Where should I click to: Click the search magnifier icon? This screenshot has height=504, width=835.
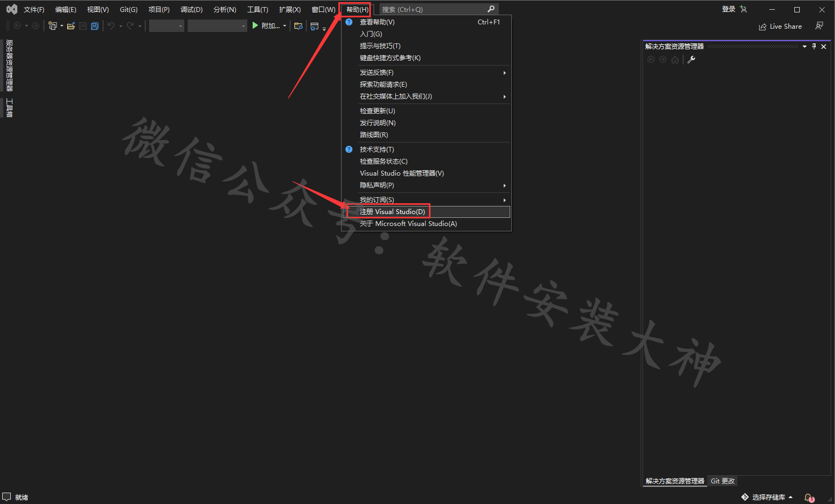point(491,9)
